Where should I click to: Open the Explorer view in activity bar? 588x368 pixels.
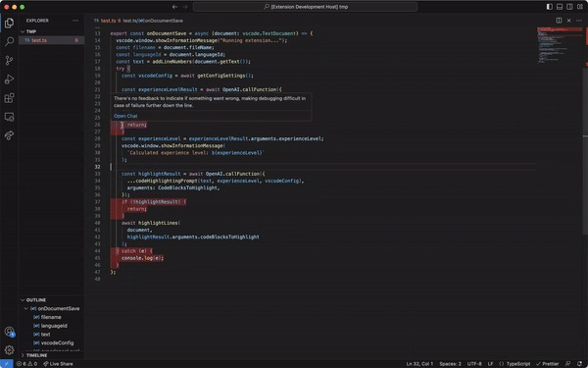pyautogui.click(x=9, y=23)
